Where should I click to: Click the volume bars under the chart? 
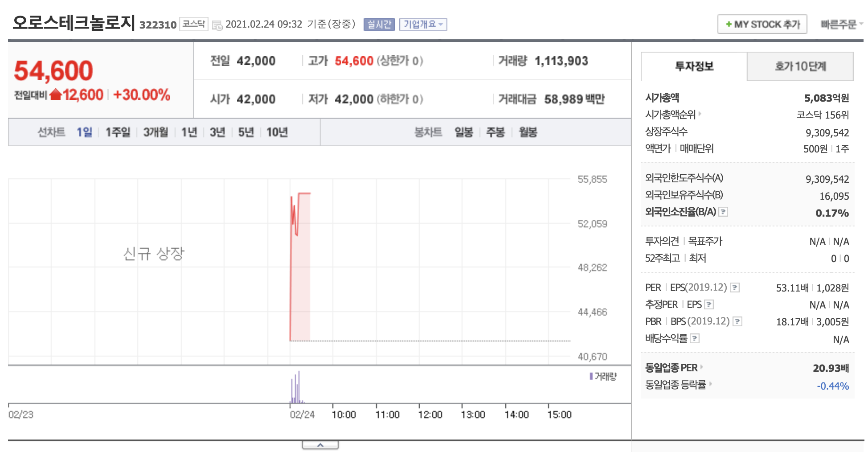(x=297, y=388)
